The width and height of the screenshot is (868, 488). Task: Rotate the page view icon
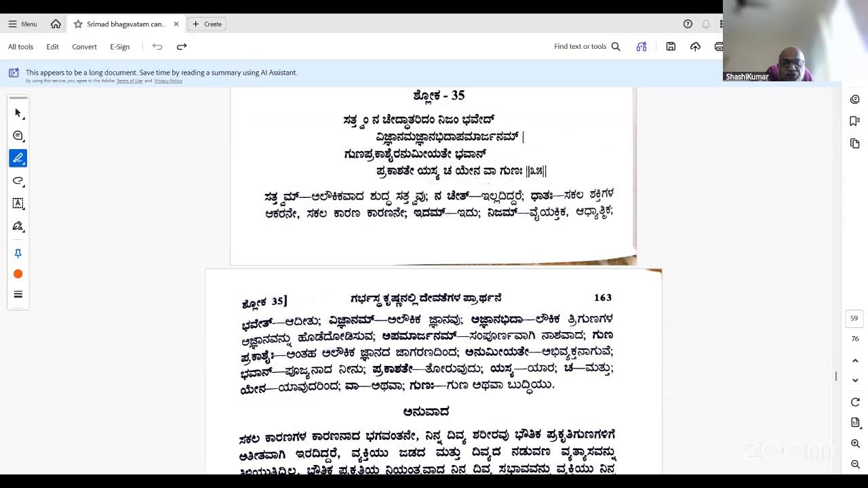tap(855, 402)
